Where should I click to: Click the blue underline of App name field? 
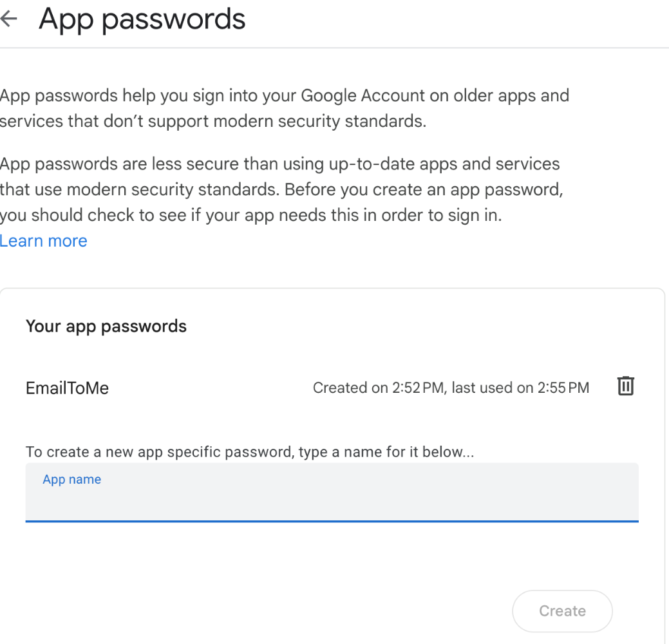[x=332, y=520]
